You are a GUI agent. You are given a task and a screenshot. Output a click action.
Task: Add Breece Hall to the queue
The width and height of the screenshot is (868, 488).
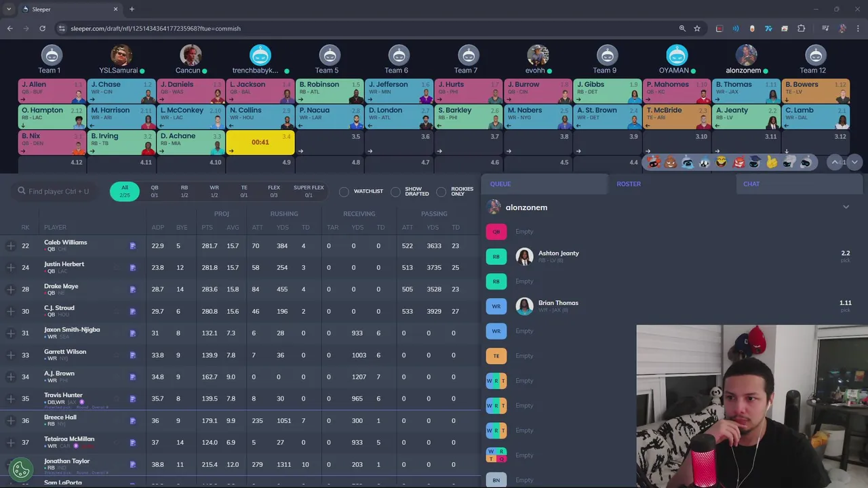click(x=11, y=421)
